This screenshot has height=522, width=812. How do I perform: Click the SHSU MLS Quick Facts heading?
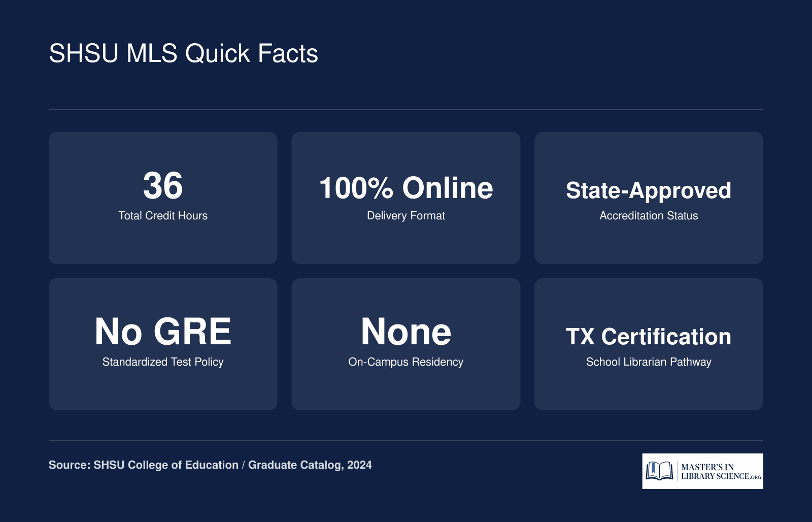point(183,53)
